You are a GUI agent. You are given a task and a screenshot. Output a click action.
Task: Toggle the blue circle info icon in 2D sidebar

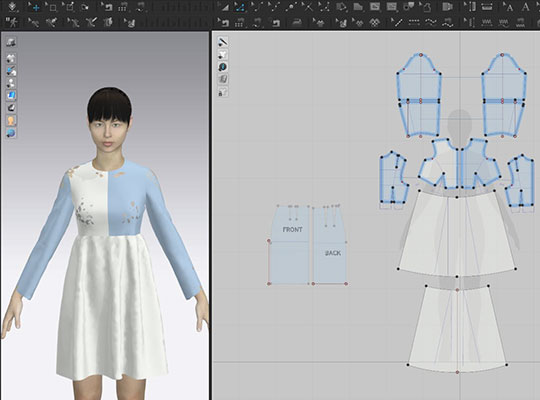tap(223, 67)
